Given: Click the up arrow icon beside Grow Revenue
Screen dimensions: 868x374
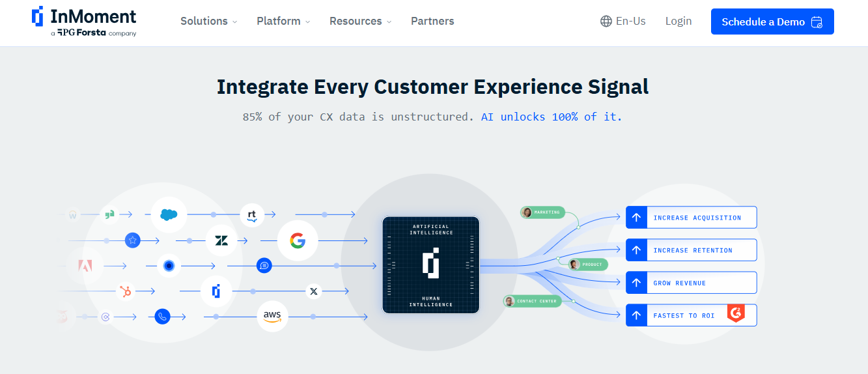Looking at the screenshot, I should (x=637, y=283).
